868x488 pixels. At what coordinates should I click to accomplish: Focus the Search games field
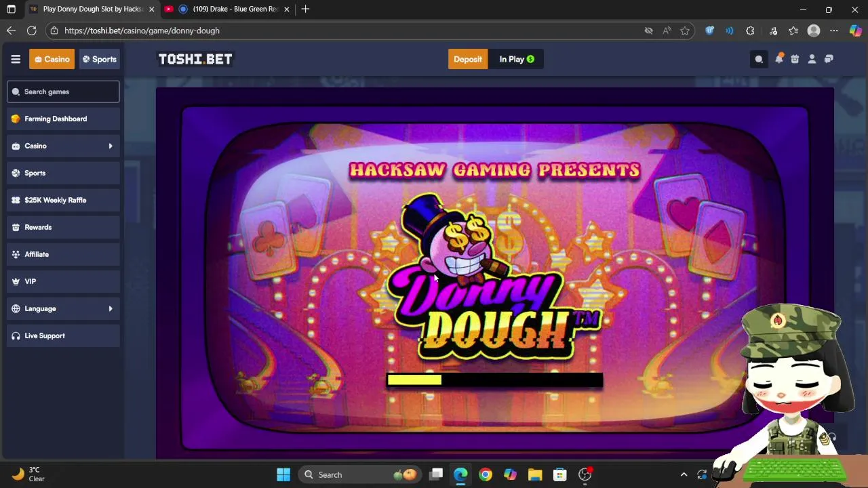[63, 91]
